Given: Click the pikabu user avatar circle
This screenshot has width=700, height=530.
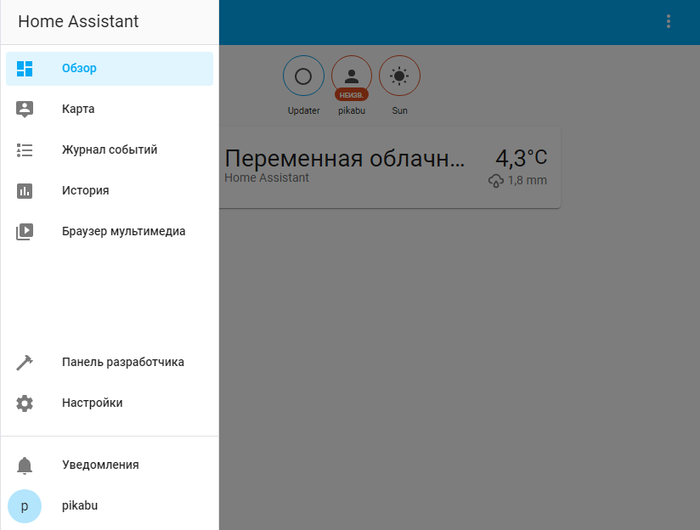Looking at the screenshot, I should pos(25,506).
